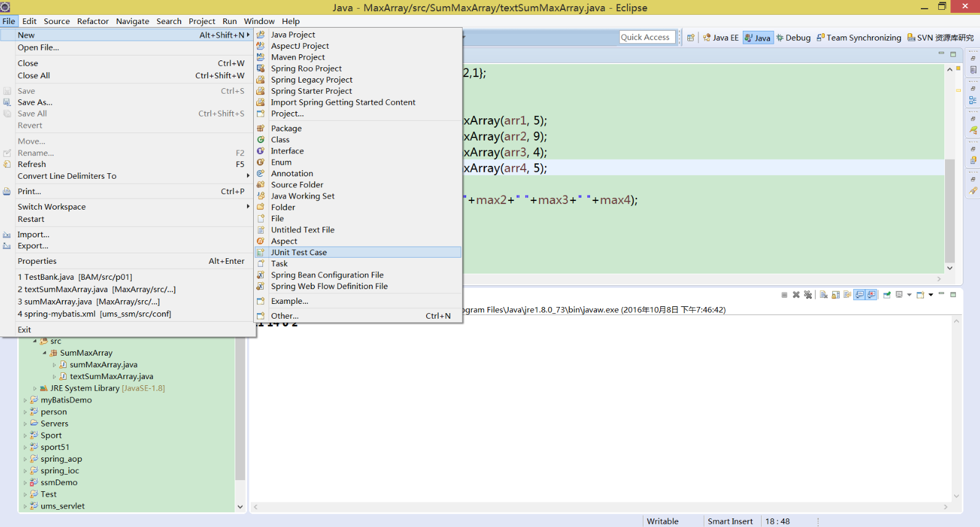Expand the ssmDemo project

point(25,483)
